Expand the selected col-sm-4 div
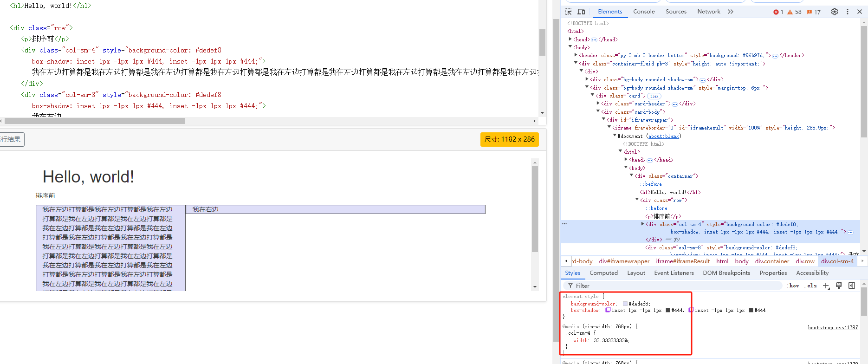 [643, 224]
